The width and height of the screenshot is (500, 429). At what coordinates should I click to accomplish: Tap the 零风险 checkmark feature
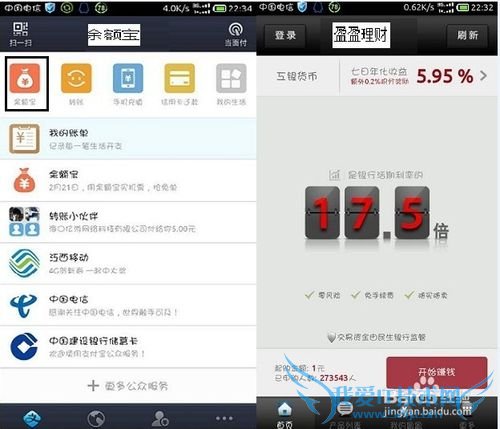click(x=323, y=295)
